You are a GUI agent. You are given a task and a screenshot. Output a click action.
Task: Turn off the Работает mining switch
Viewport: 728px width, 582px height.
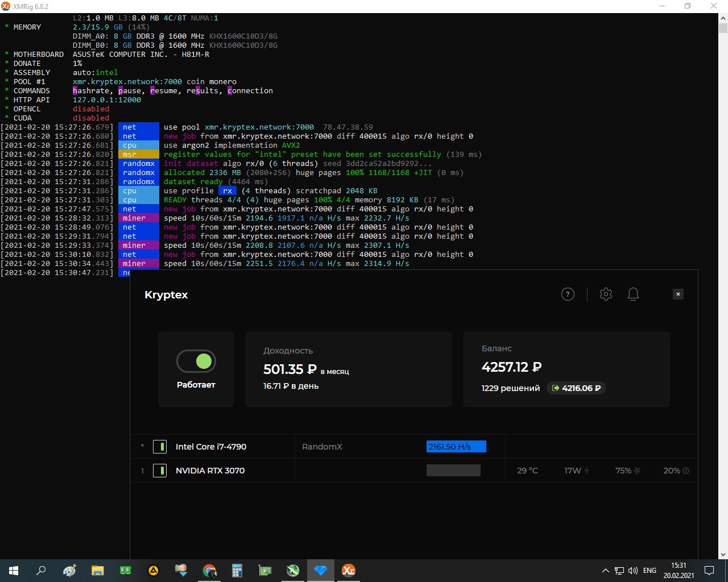[196, 361]
